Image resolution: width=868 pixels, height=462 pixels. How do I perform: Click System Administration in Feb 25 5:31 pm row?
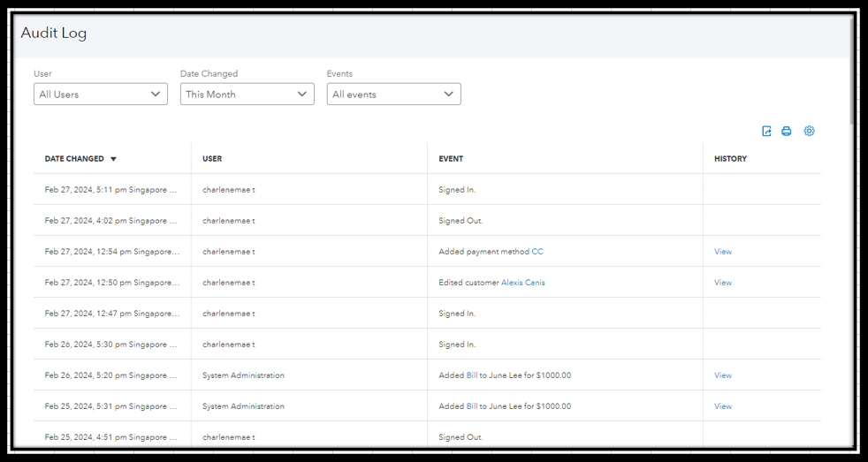pos(243,406)
